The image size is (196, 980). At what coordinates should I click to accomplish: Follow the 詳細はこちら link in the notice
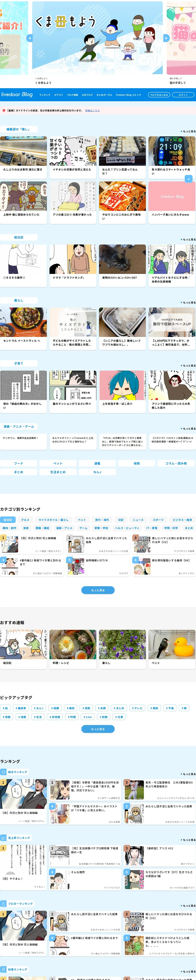(x=92, y=111)
